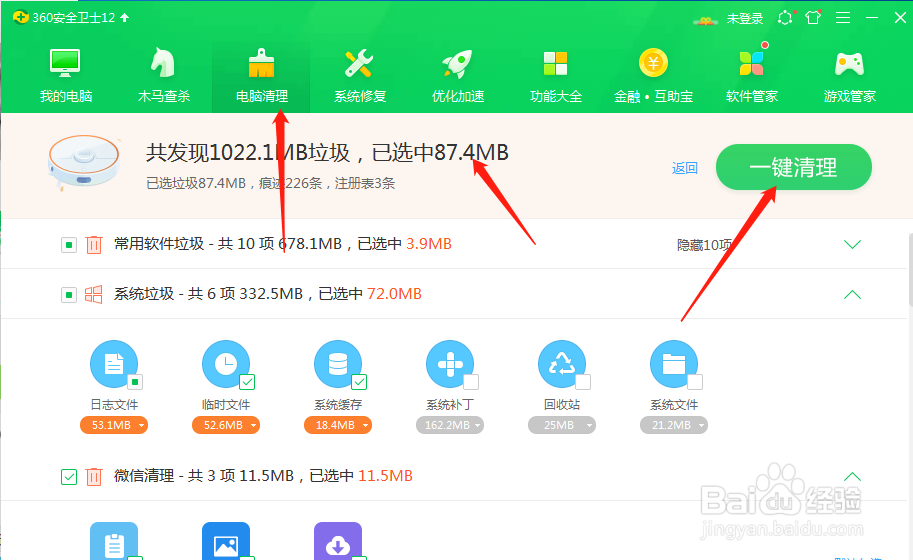Open the 功能大全 tab
913x560 pixels.
(555, 76)
